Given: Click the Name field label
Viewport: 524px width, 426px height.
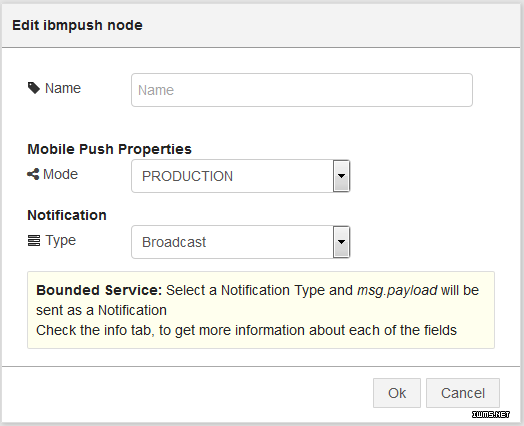Looking at the screenshot, I should coord(63,88).
